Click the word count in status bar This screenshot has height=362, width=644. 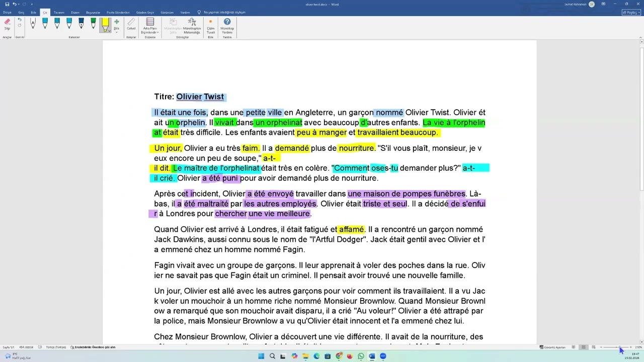26,347
